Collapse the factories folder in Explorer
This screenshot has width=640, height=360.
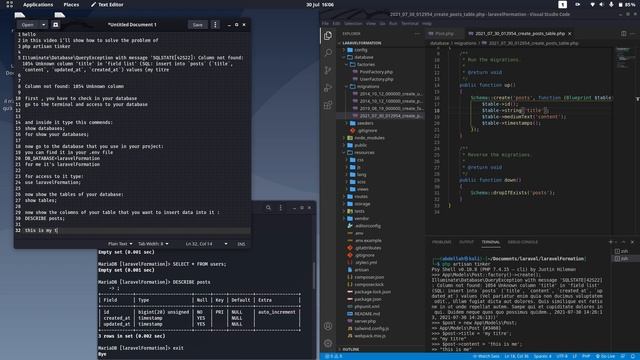click(x=380, y=64)
